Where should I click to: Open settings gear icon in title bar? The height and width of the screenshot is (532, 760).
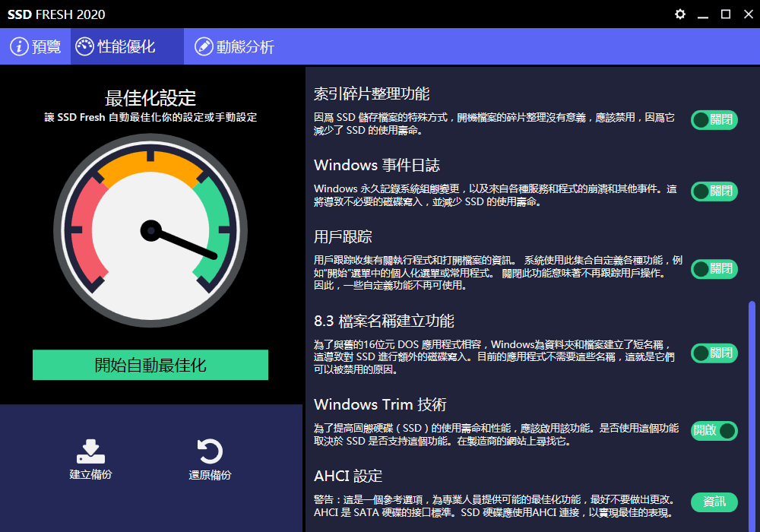pos(680,14)
